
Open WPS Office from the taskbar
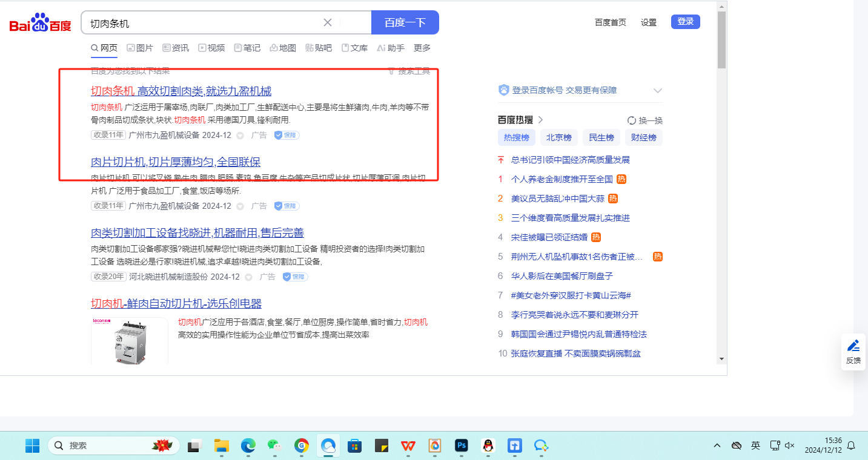408,446
